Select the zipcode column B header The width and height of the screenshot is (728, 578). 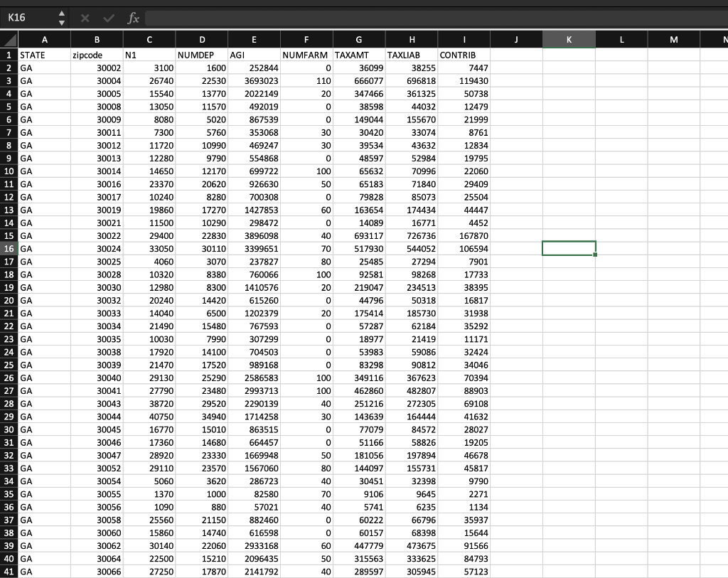[97, 39]
